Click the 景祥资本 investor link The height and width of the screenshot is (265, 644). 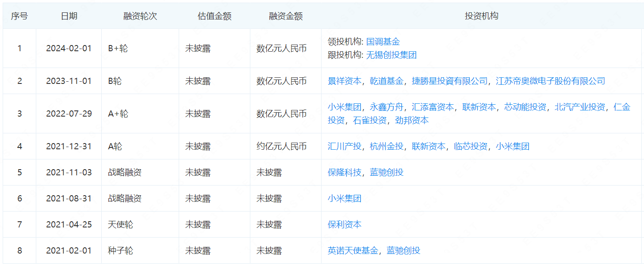345,81
